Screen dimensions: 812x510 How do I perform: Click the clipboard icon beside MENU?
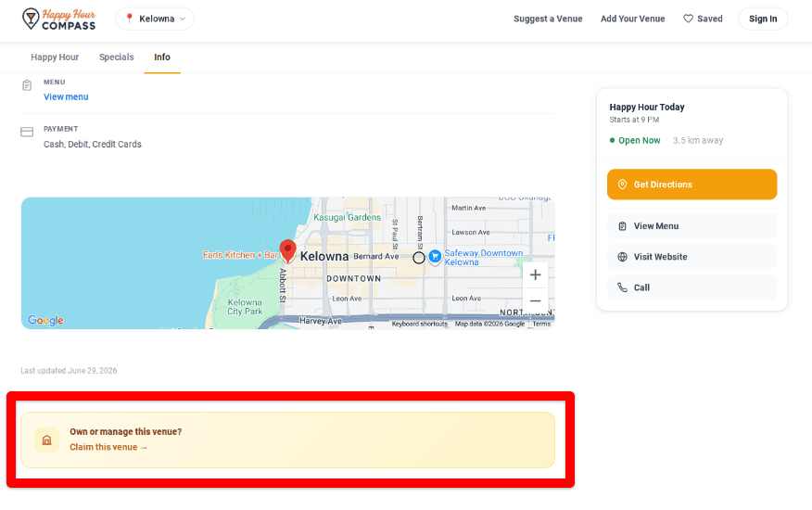tap(27, 85)
